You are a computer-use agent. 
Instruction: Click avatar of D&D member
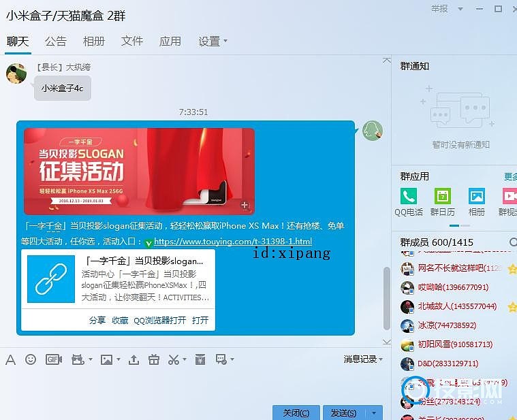point(407,364)
